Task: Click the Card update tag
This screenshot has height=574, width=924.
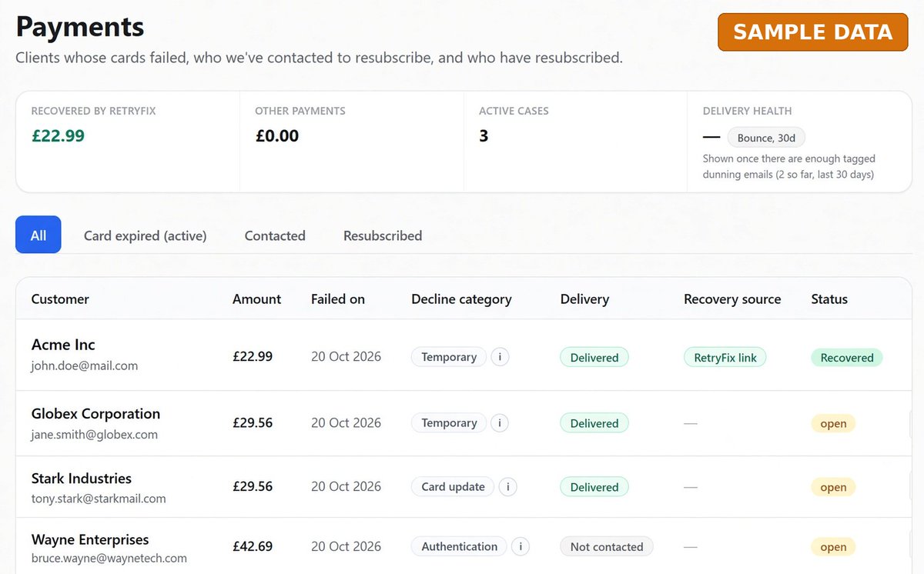Action: point(453,487)
